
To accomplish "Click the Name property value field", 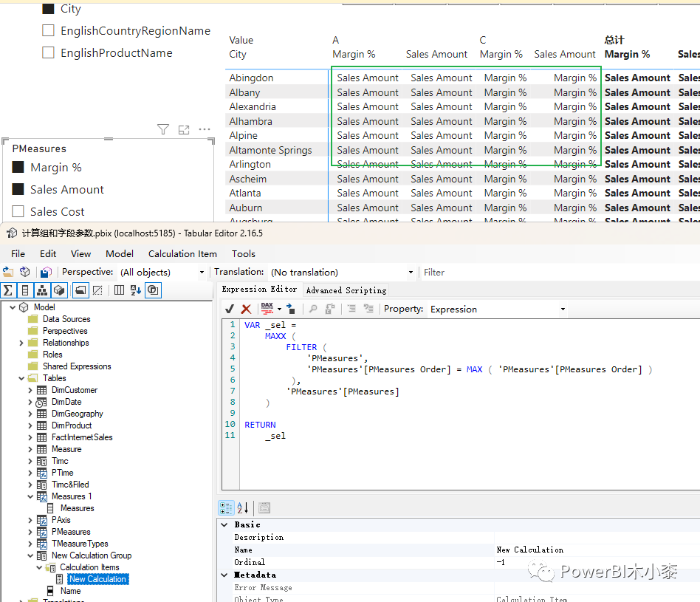I will [597, 550].
